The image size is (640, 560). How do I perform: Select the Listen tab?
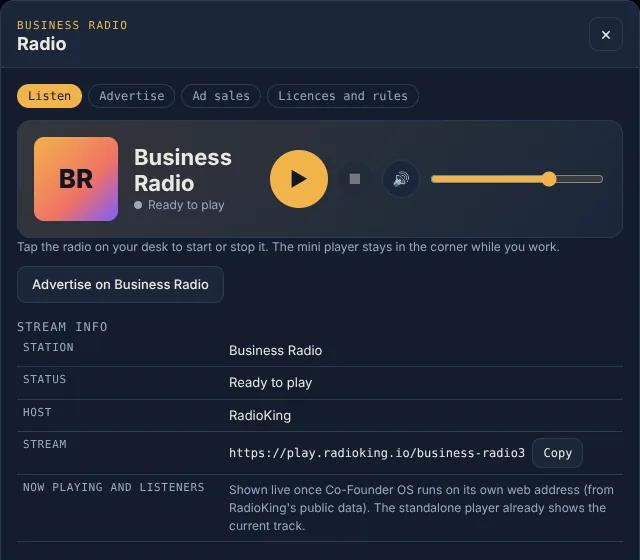tap(49, 96)
